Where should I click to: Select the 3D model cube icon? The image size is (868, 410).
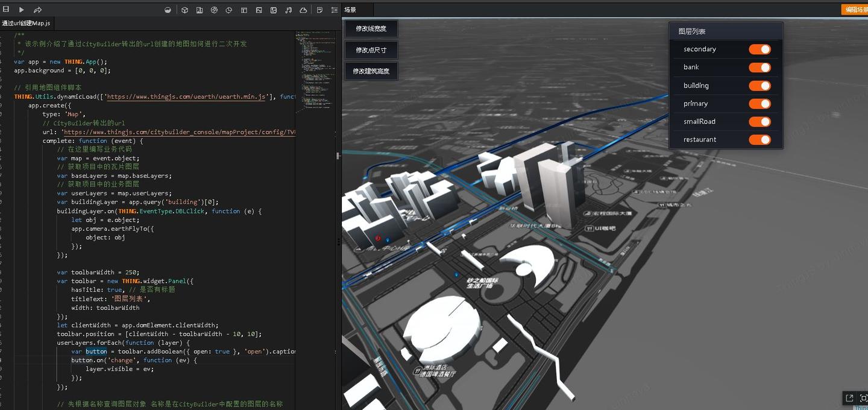[186, 10]
